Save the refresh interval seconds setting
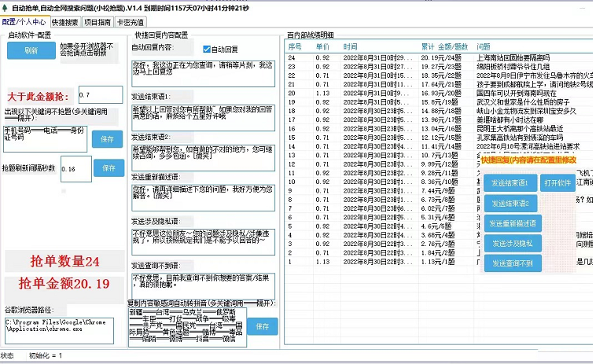The width and height of the screenshot is (596, 364). pos(109,167)
